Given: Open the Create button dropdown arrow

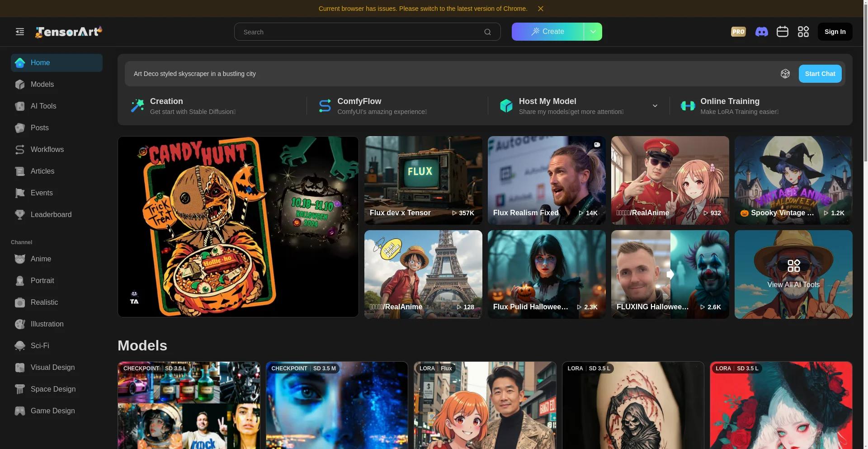Looking at the screenshot, I should pyautogui.click(x=593, y=32).
